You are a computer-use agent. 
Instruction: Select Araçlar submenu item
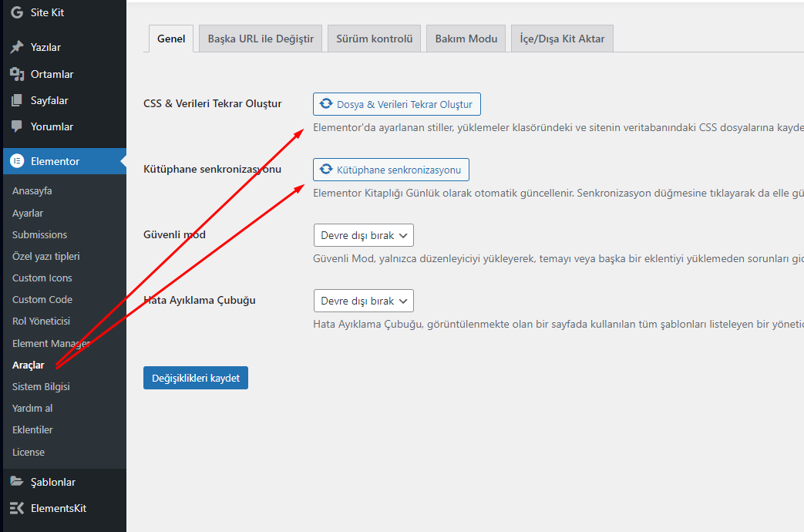tap(29, 365)
